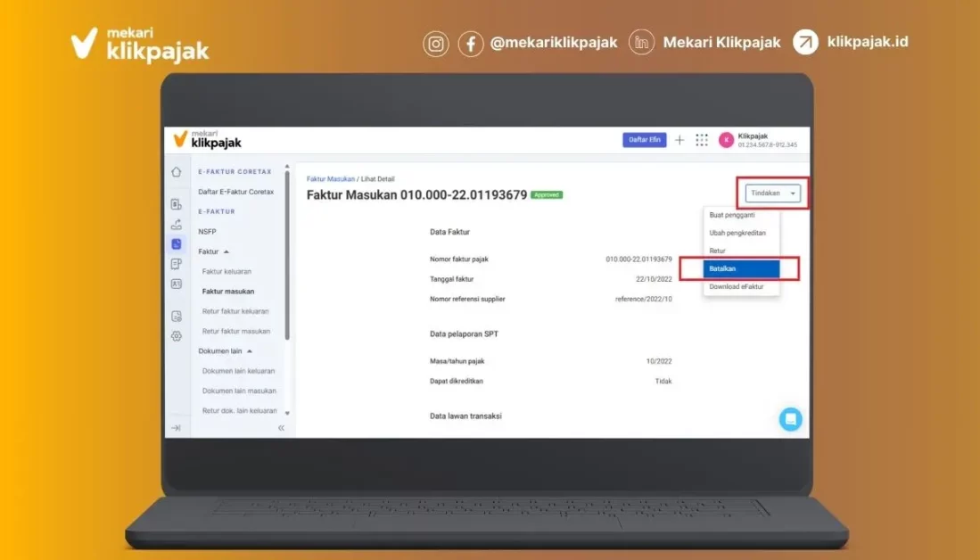This screenshot has width=980, height=560.
Task: Click Dapat dikreditkan value Tidak
Action: pos(663,382)
